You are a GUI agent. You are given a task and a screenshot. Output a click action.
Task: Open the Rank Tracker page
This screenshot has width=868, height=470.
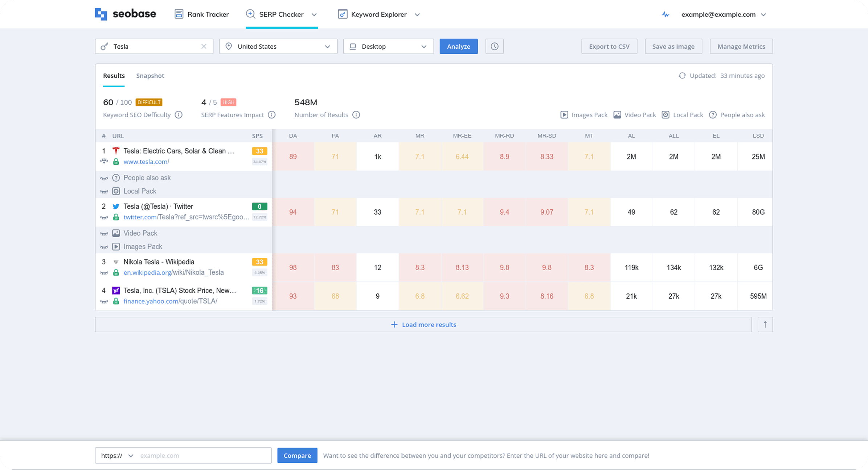coord(201,15)
